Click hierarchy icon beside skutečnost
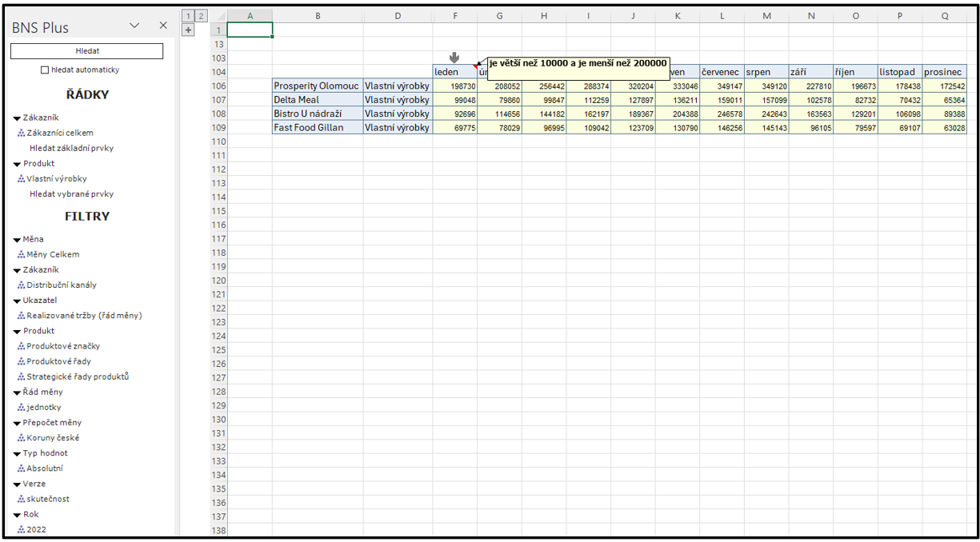980x542 pixels. click(x=21, y=500)
